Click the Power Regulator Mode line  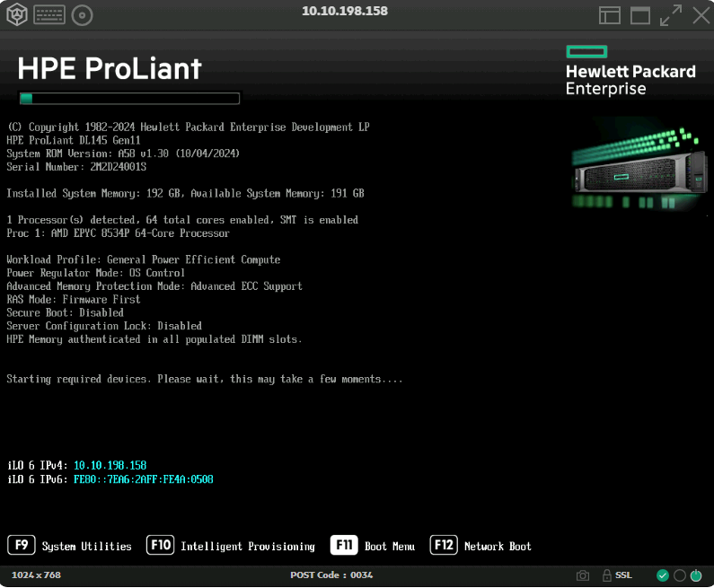[95, 273]
